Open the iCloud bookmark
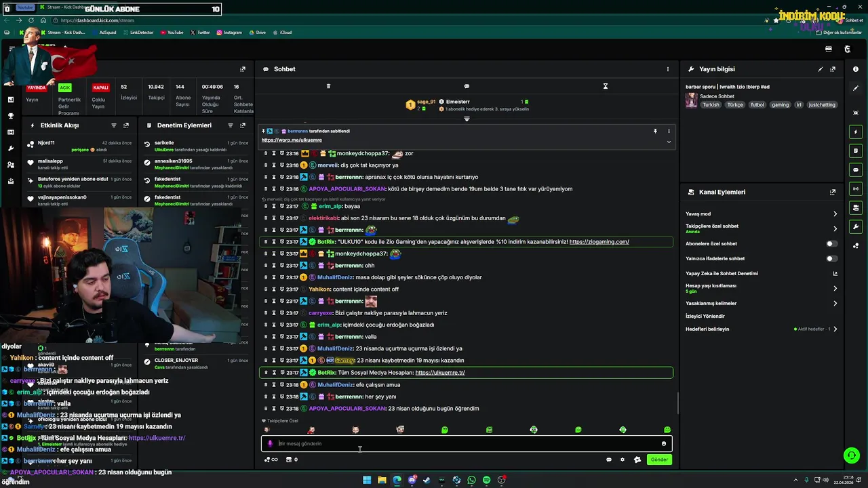This screenshot has width=868, height=488. tap(282, 32)
